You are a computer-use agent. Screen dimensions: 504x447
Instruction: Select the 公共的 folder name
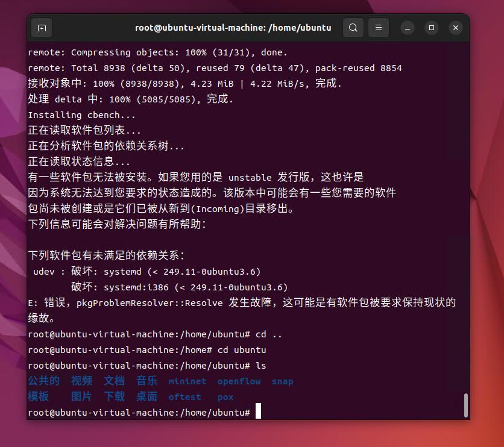44,381
